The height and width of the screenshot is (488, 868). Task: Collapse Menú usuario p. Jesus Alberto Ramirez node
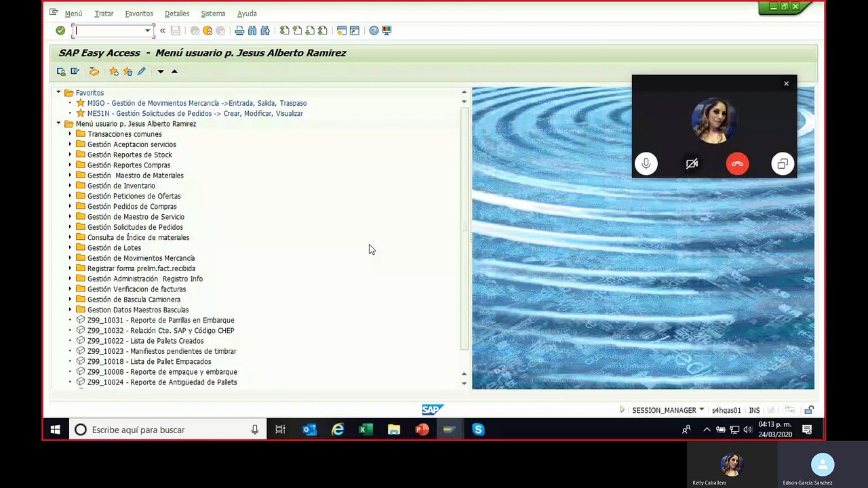click(x=58, y=123)
